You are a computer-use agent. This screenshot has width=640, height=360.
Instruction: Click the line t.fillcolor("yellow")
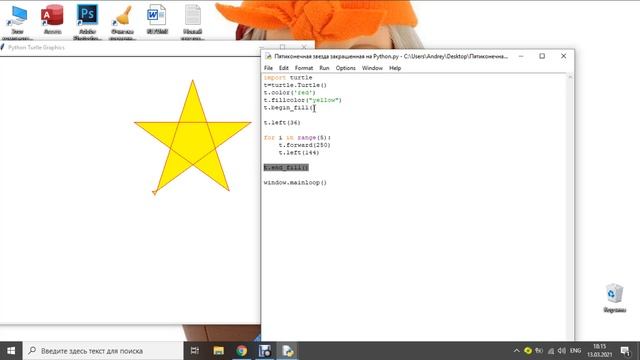pyautogui.click(x=303, y=100)
